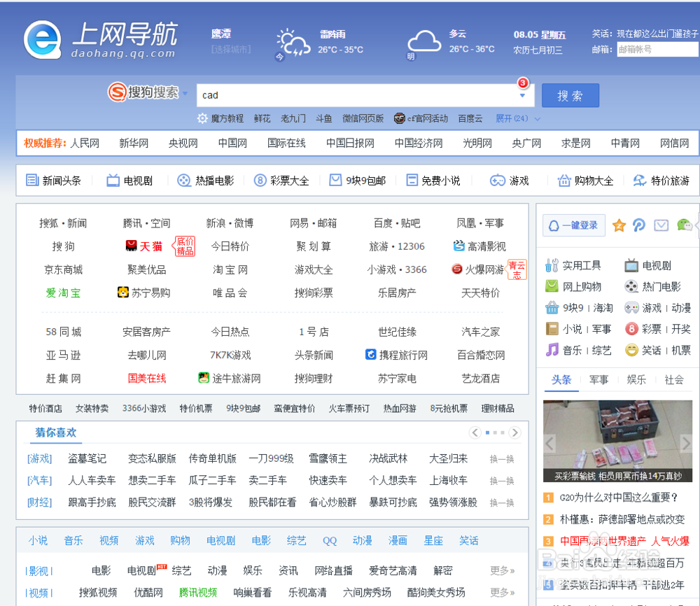Switch to the 娱乐 news tab
The height and width of the screenshot is (606, 700).
636,380
